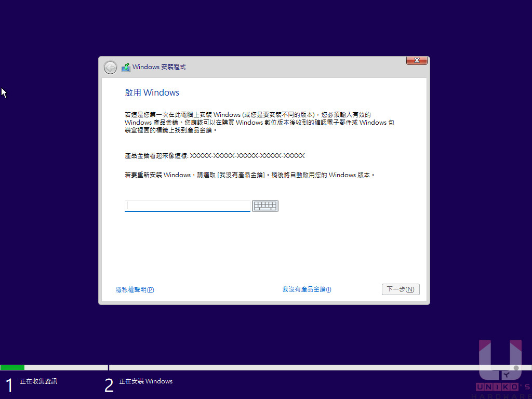Click the line starting 若要重新安裝 Windows
532x399 pixels.
click(x=250, y=175)
